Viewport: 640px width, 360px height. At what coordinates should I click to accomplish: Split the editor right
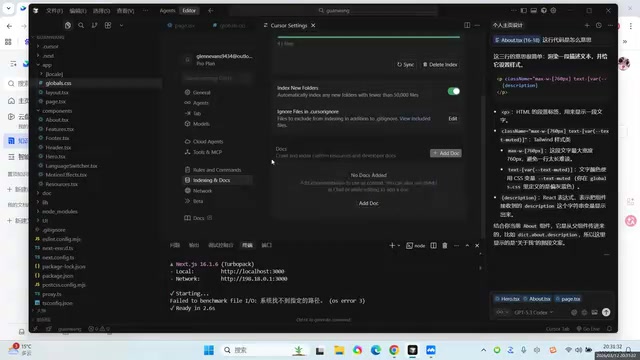467,25
